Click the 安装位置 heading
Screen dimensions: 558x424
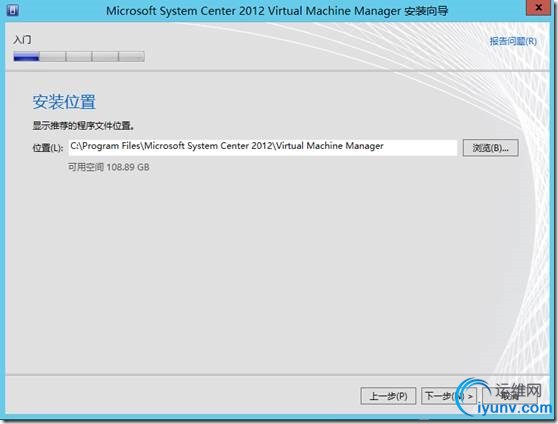(x=64, y=102)
